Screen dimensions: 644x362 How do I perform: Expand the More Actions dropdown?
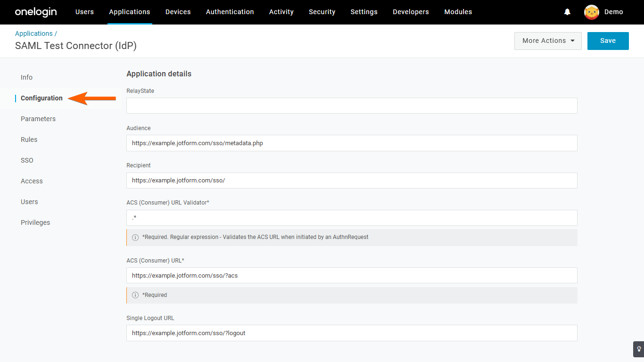[548, 41]
